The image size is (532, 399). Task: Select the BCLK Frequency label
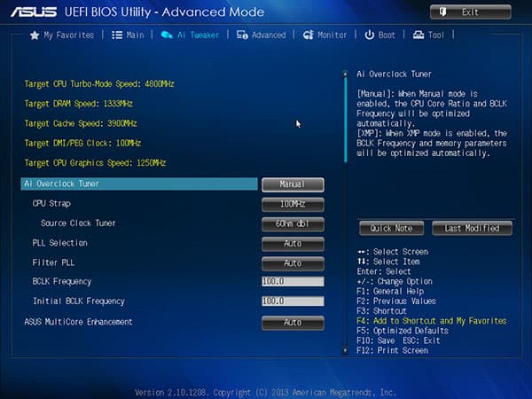click(x=62, y=282)
